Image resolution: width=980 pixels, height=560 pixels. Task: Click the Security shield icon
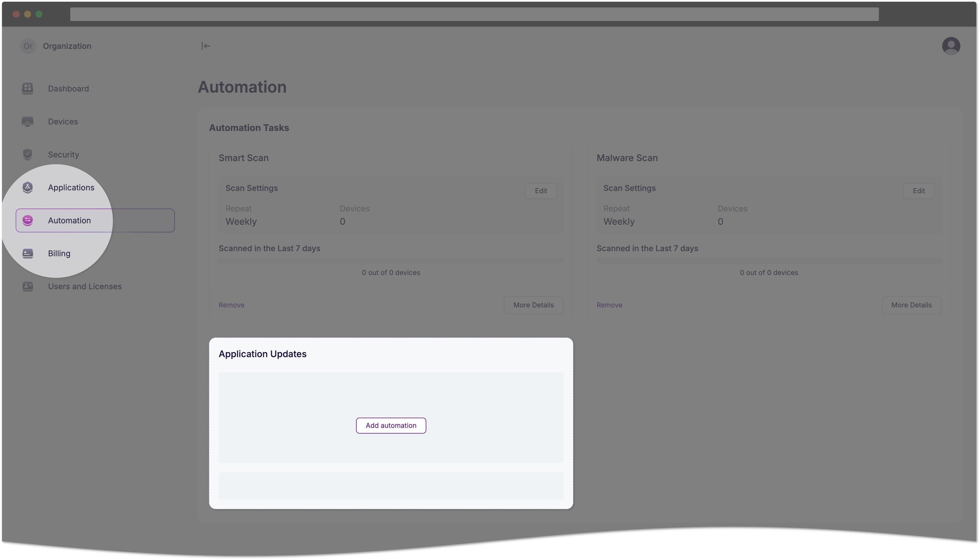pos(28,154)
